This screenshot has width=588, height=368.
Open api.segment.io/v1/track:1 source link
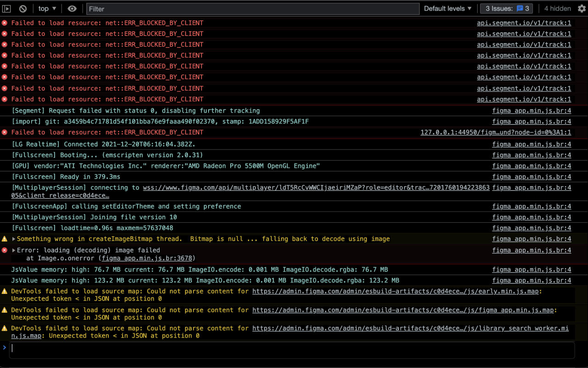pos(524,23)
